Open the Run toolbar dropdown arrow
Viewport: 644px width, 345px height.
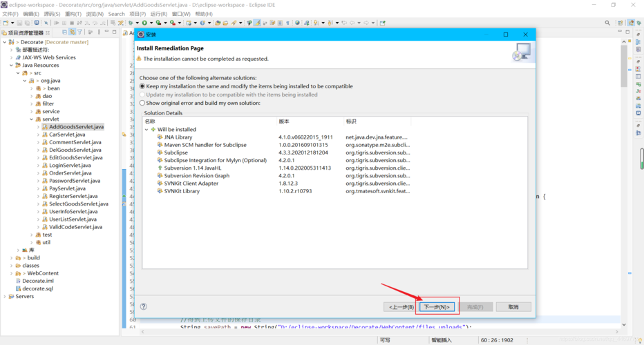pos(151,23)
